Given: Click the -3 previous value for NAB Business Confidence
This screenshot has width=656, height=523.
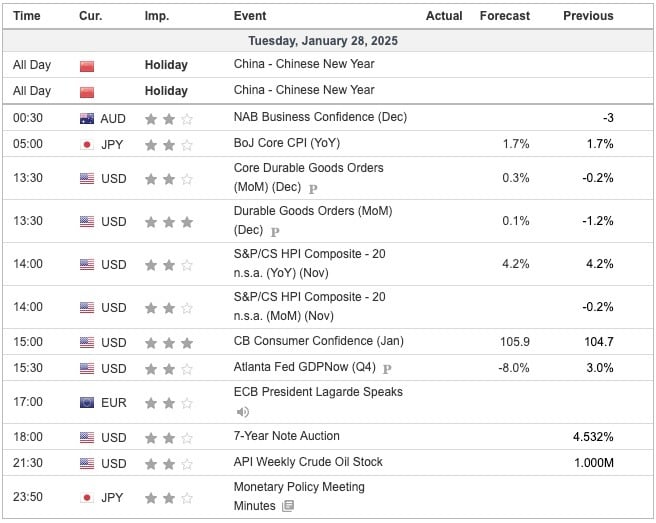Looking at the screenshot, I should 608,118.
